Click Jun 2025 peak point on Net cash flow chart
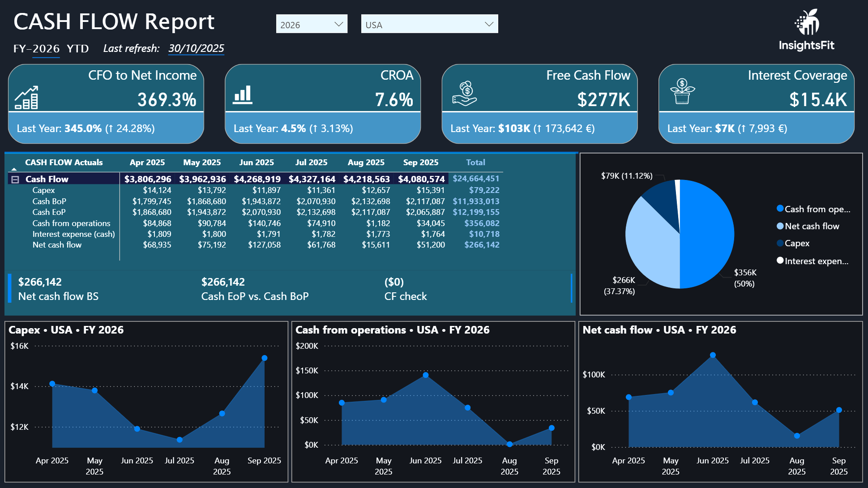868x488 pixels. click(713, 355)
